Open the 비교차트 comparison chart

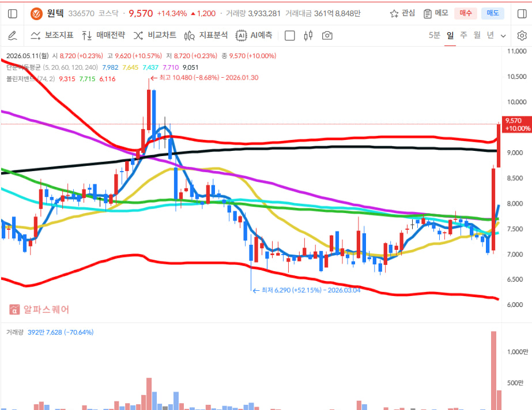(155, 35)
